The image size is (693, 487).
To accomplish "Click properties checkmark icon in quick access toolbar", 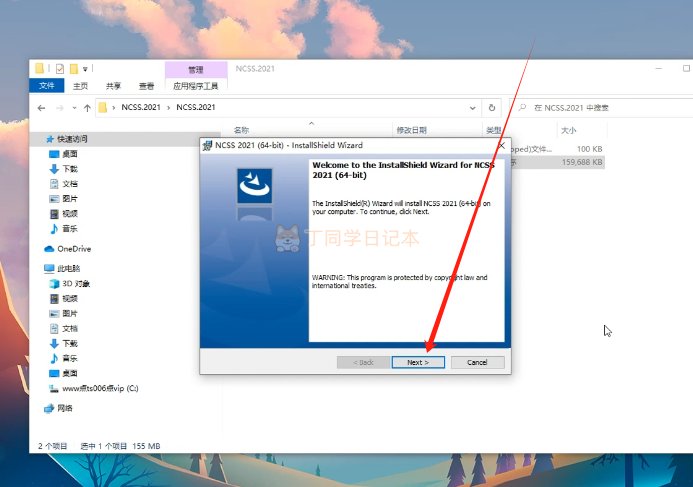I will click(60, 69).
